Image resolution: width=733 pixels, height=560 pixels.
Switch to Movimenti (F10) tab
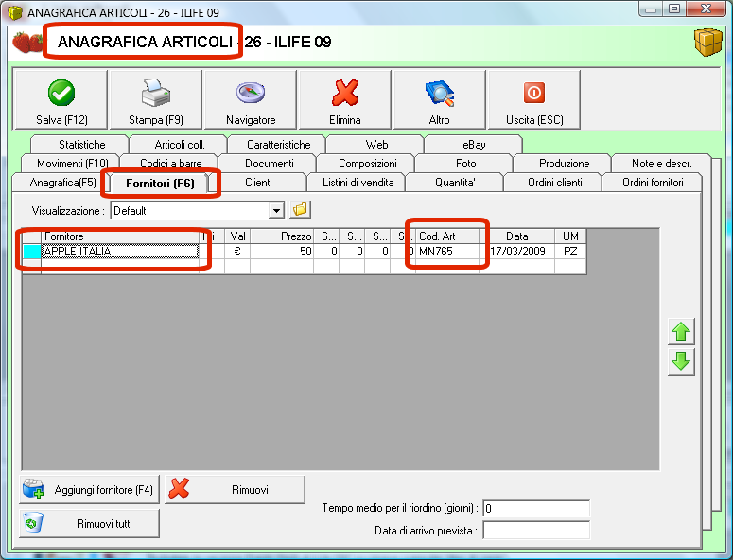[73, 164]
